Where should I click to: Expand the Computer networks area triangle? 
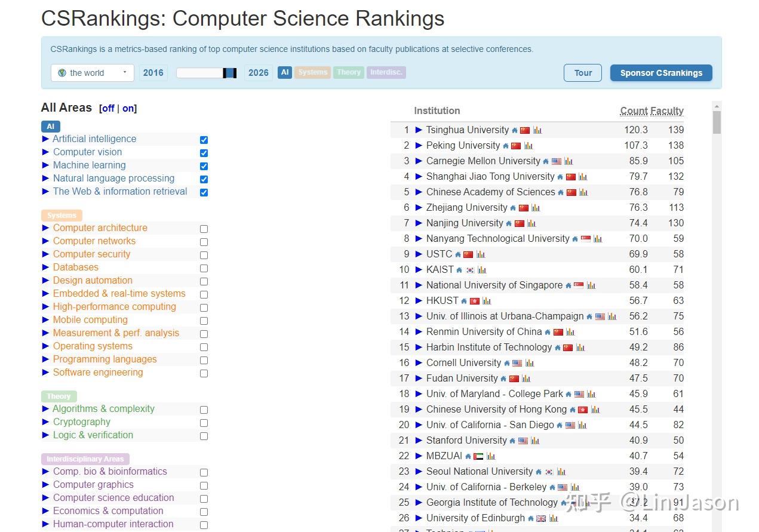(46, 241)
